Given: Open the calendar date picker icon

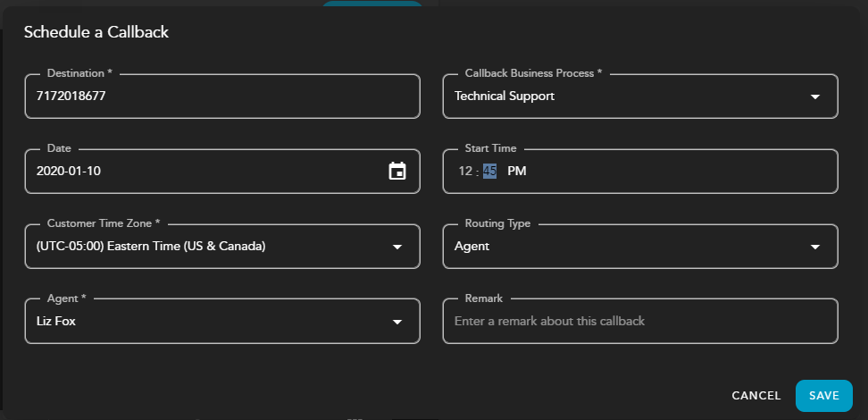Looking at the screenshot, I should 397,172.
